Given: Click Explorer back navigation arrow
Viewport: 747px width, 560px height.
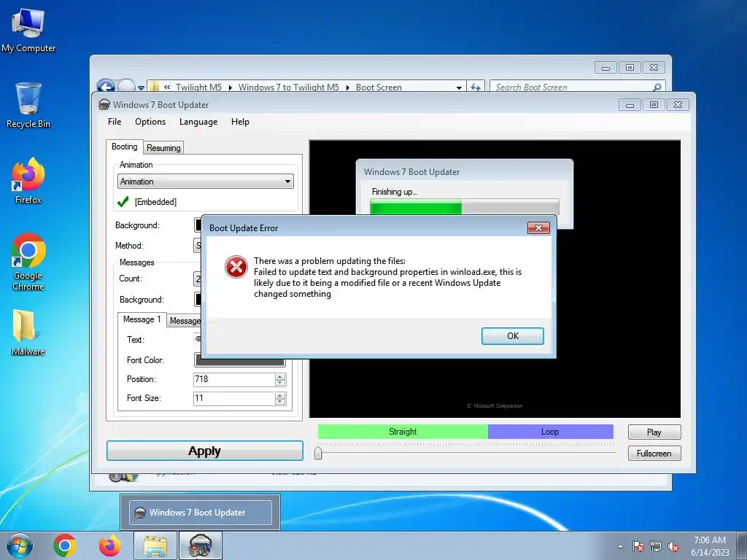Looking at the screenshot, I should (106, 86).
